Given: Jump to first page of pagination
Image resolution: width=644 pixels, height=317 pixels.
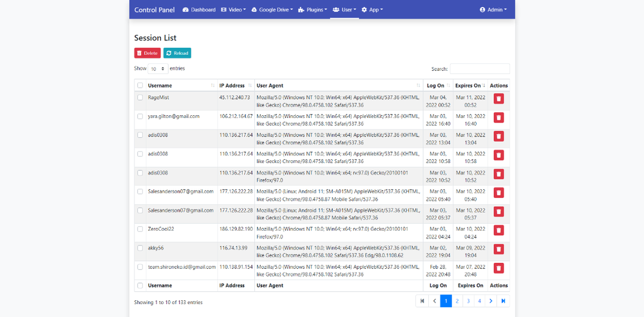Looking at the screenshot, I should pos(422,301).
